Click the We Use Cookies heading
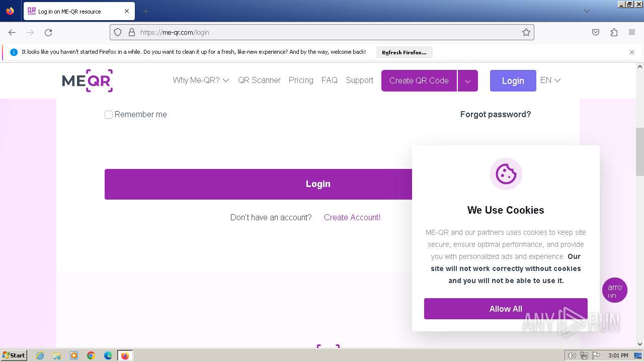644x362 pixels. (x=506, y=210)
